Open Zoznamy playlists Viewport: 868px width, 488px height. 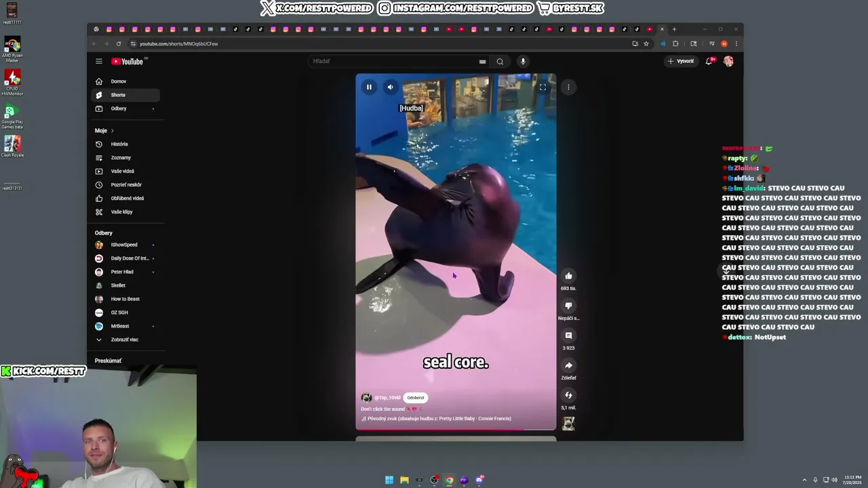tap(125, 157)
